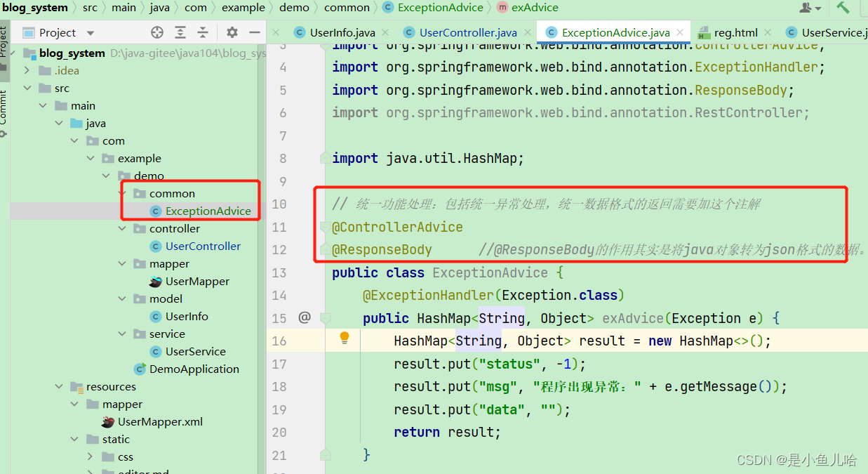
Task: Click 'import java.util.HashMap;' on line 8
Action: (x=428, y=158)
